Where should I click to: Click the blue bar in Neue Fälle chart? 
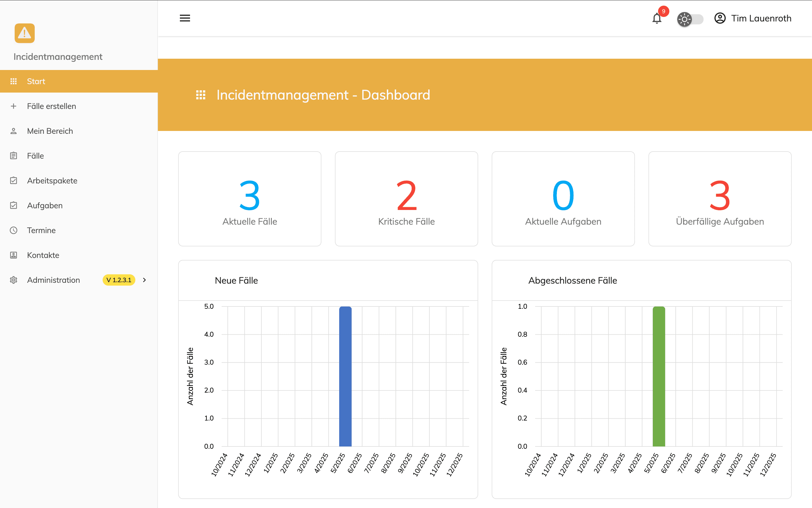pos(345,376)
